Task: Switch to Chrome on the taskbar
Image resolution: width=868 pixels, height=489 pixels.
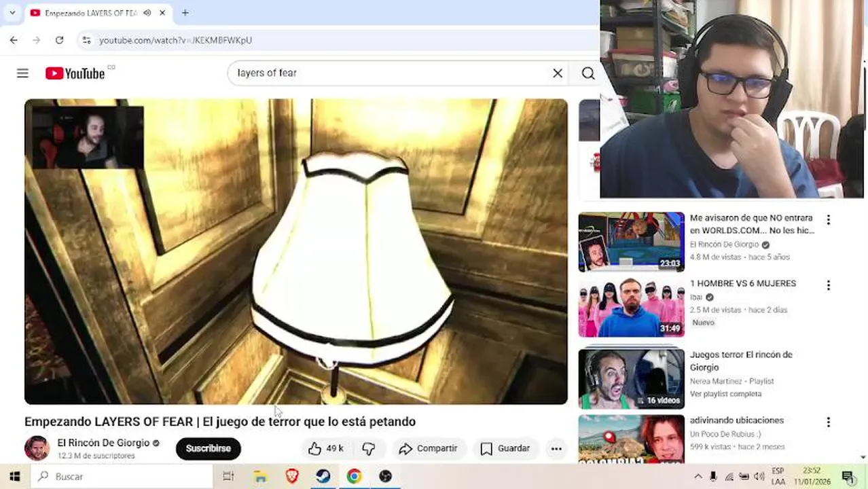Action: (354, 477)
